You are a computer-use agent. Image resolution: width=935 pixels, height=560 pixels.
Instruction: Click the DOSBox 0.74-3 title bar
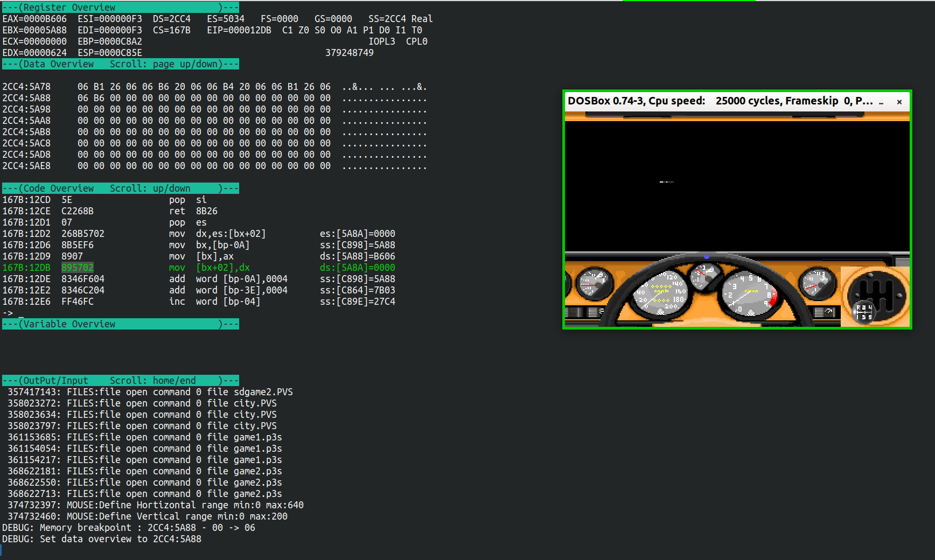pos(721,101)
